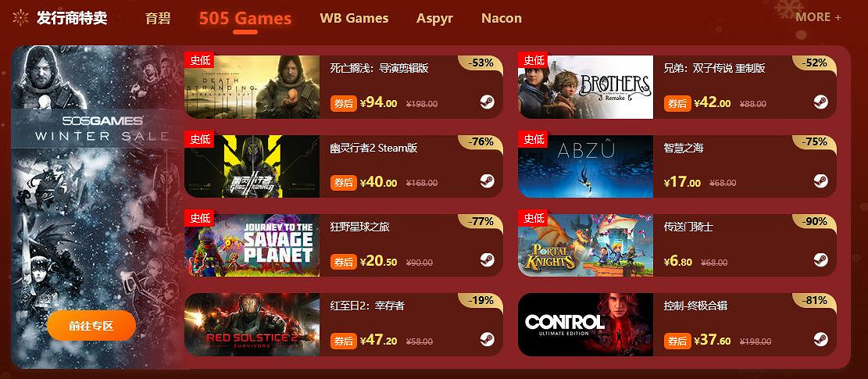The image size is (868, 379).
Task: Click Steam icon on Brothers Remake card
Action: [821, 102]
